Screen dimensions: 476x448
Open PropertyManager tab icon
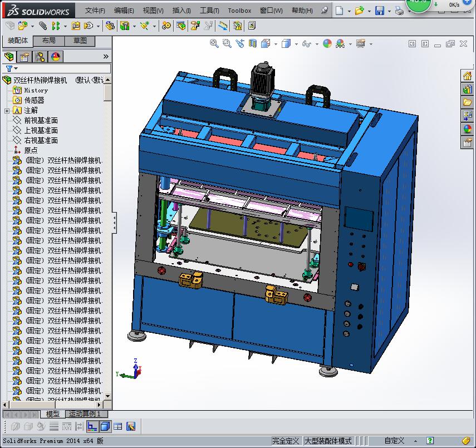pyautogui.click(x=24, y=56)
